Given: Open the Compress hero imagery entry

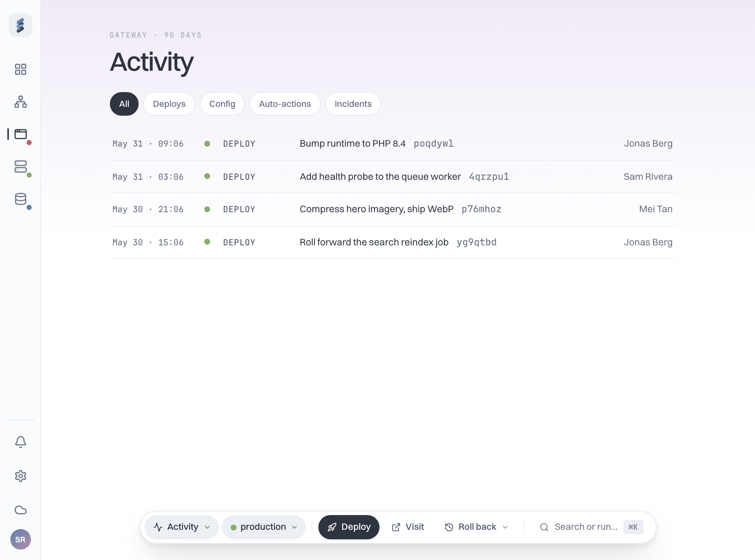Looking at the screenshot, I should coord(393,209).
